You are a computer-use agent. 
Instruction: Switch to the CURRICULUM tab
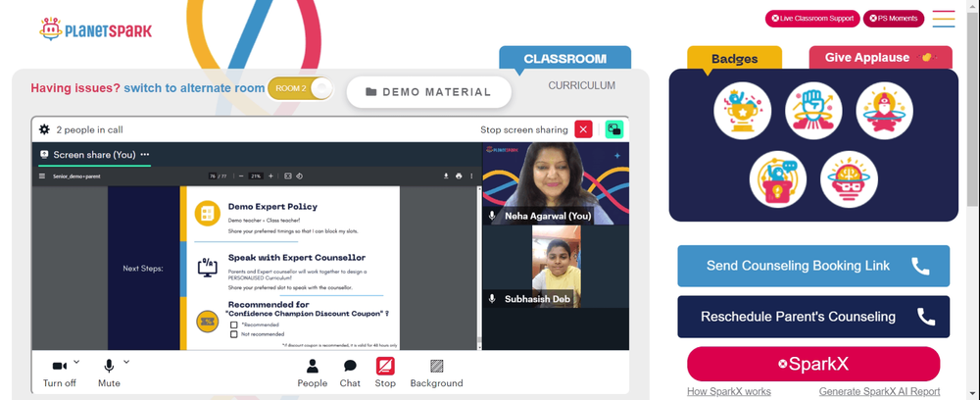[582, 85]
